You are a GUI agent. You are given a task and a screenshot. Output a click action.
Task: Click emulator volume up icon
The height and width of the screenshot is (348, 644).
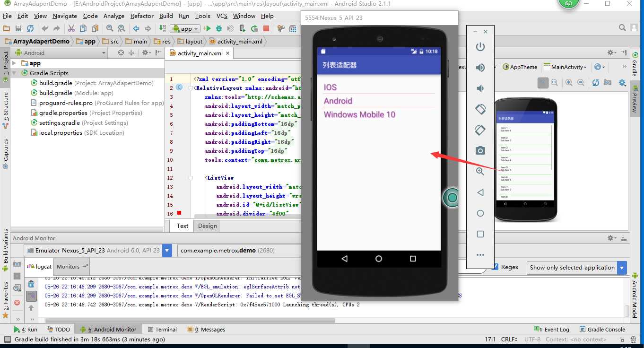480,68
